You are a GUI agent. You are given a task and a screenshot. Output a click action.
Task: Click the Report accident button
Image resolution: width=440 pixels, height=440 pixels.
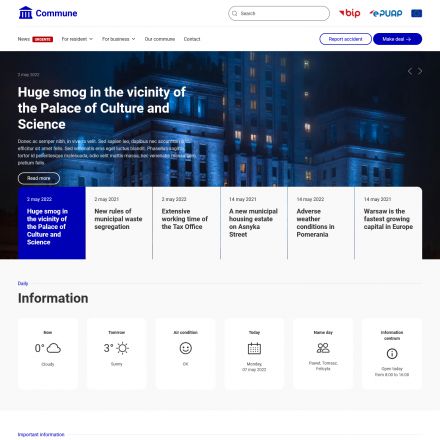(345, 39)
